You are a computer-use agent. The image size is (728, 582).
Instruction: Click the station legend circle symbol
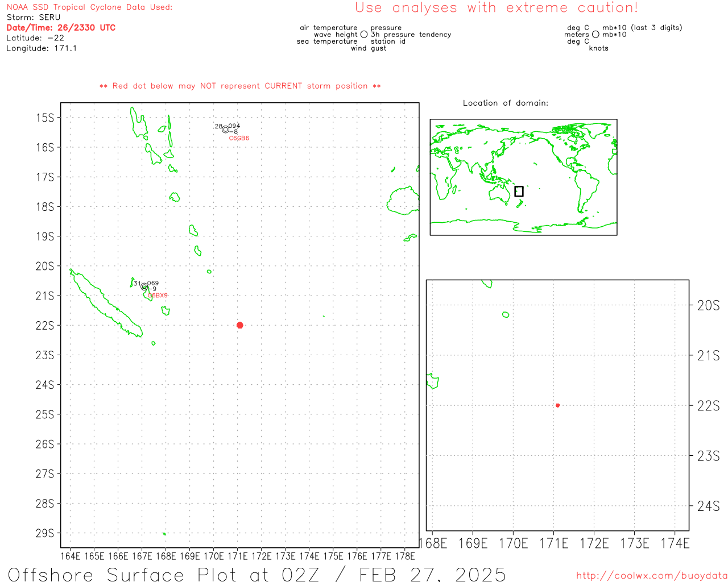pyautogui.click(x=364, y=35)
